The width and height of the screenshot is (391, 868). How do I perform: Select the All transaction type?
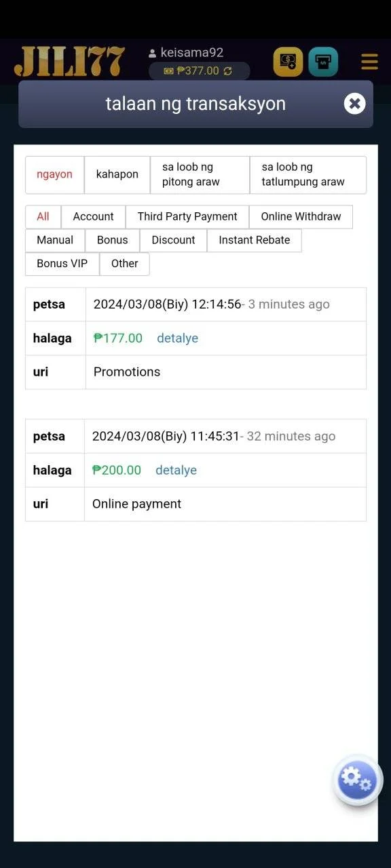click(43, 217)
